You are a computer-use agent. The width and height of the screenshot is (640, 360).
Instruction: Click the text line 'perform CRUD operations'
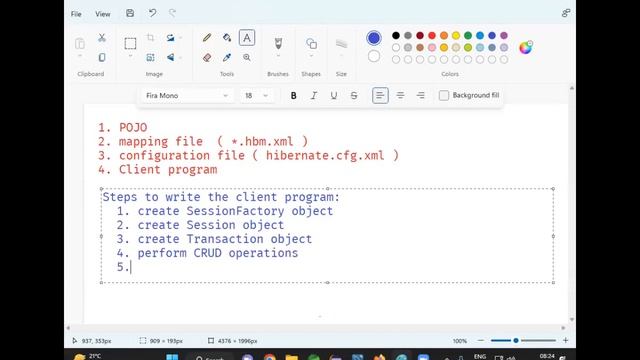click(218, 253)
